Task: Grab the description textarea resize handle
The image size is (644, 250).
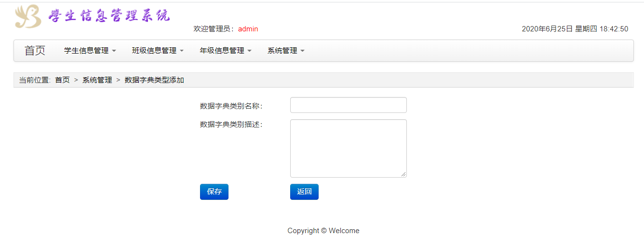Action: tap(403, 174)
